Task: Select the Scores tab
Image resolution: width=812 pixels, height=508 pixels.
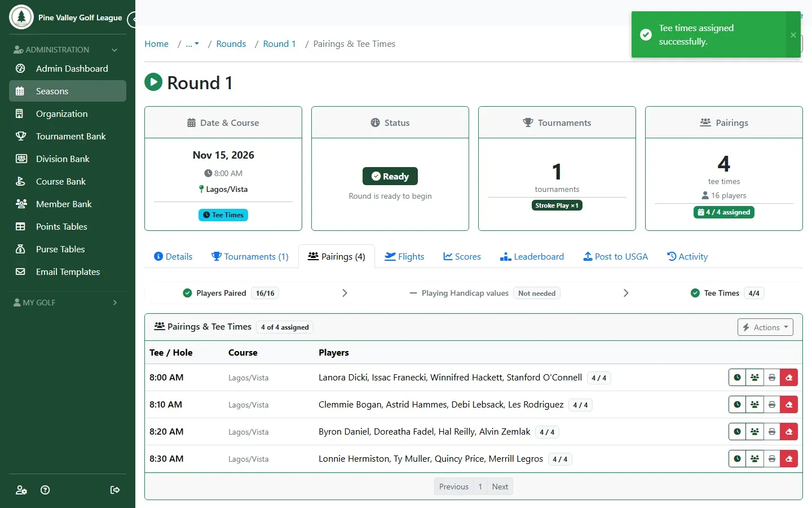Action: pyautogui.click(x=462, y=257)
